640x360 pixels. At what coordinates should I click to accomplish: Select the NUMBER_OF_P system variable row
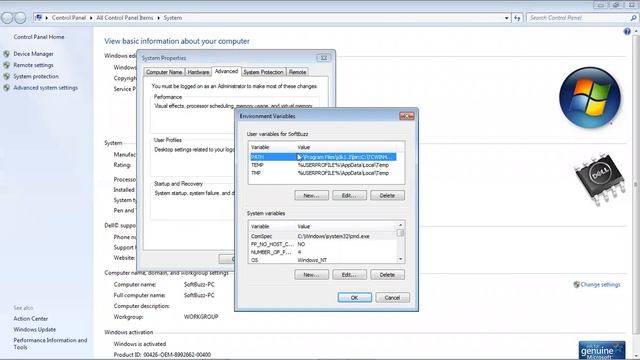pyautogui.click(x=323, y=252)
